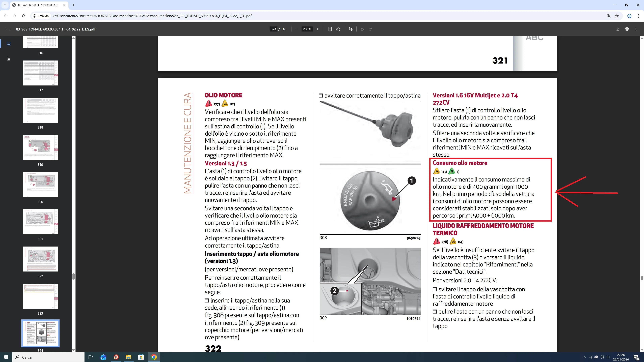Download the PDF file
Screen dimensions: 644x362
pos(618,29)
